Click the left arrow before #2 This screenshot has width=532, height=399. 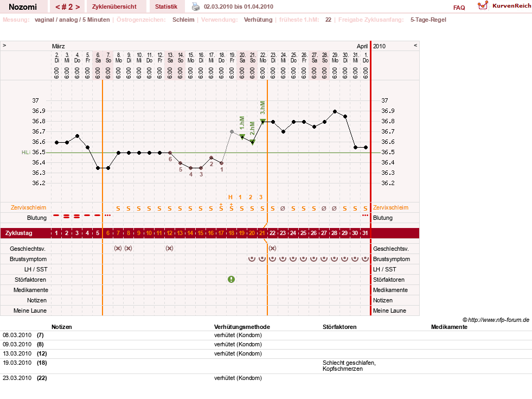57,7
